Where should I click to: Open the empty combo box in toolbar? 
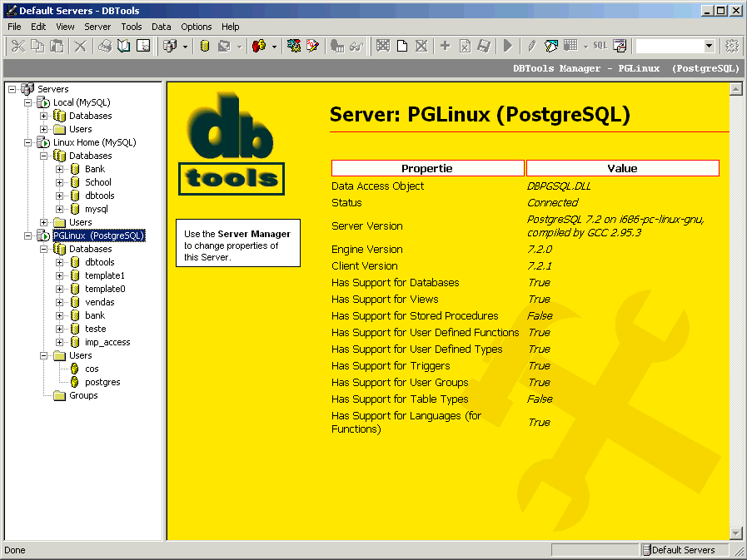[675, 46]
